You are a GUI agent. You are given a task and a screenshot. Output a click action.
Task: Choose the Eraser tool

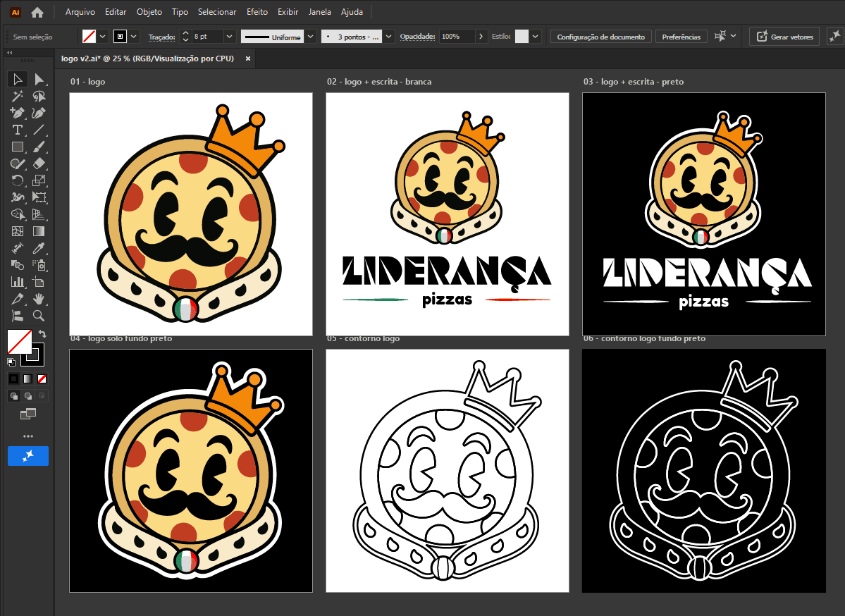39,164
